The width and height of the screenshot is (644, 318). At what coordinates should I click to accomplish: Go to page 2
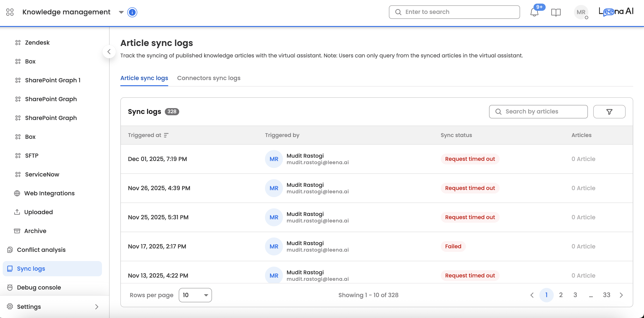point(561,295)
